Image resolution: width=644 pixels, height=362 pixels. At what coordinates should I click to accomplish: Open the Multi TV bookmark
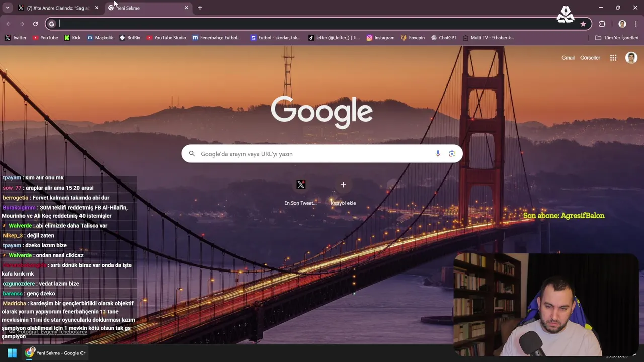click(488, 38)
